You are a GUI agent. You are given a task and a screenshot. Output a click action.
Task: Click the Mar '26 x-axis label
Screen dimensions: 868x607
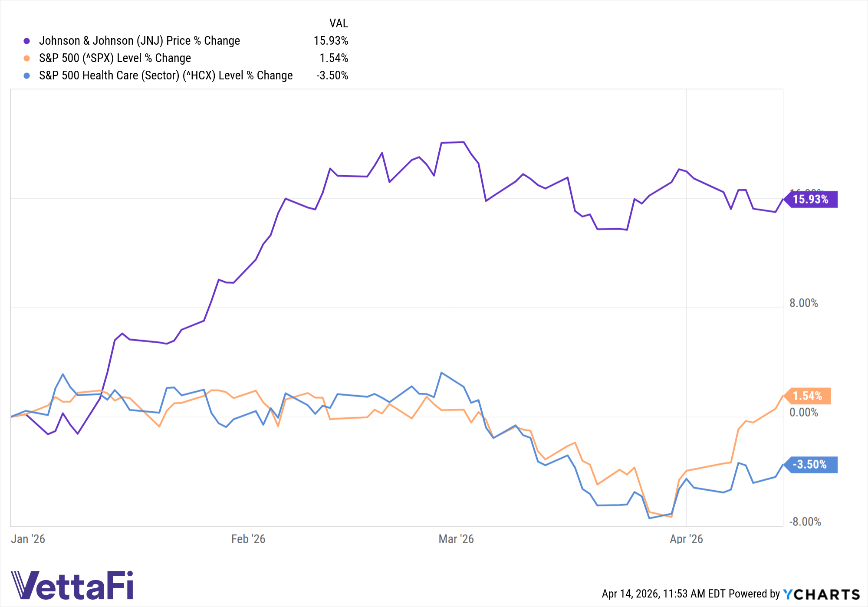pyautogui.click(x=456, y=539)
